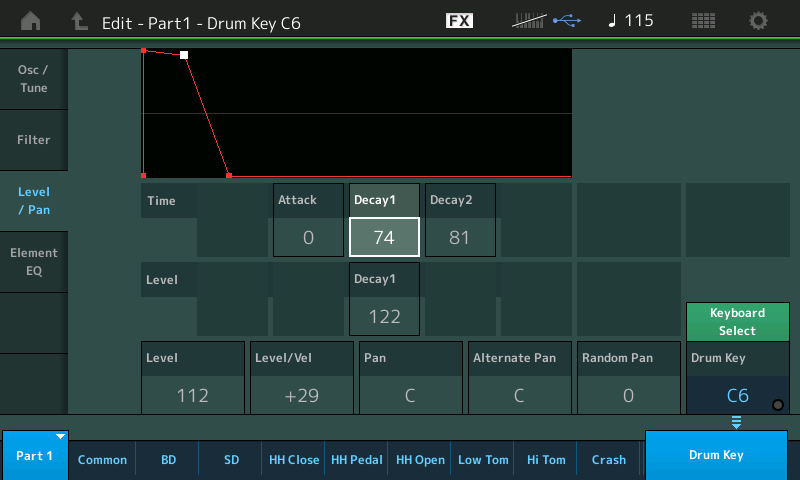The height and width of the screenshot is (480, 800).
Task: Open the grid-shaped Live Set icon
Action: 703,21
